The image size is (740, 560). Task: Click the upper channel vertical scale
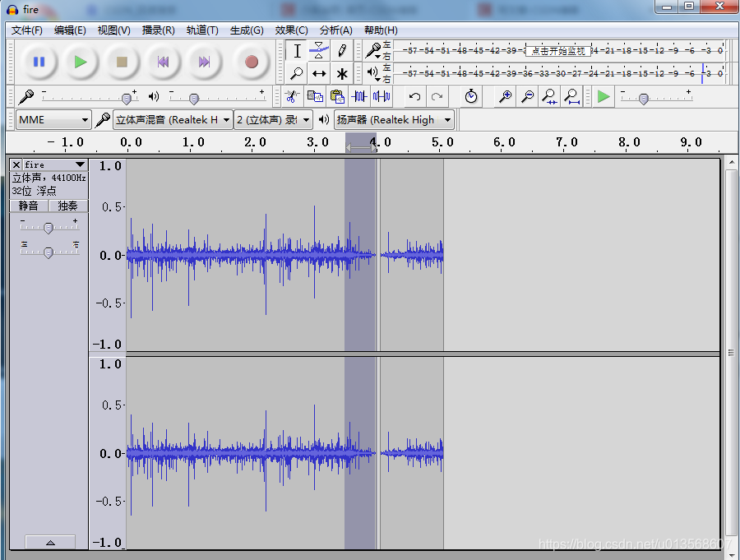click(108, 255)
